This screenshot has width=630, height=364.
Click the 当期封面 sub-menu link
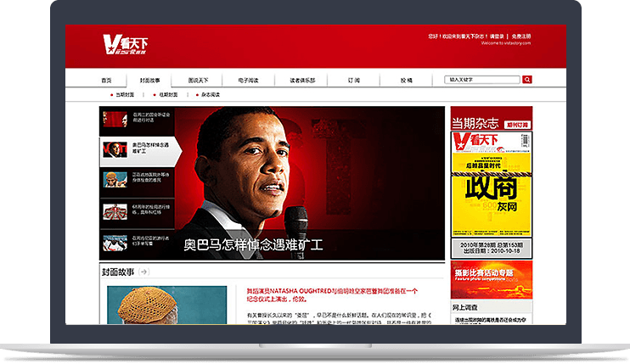[125, 95]
